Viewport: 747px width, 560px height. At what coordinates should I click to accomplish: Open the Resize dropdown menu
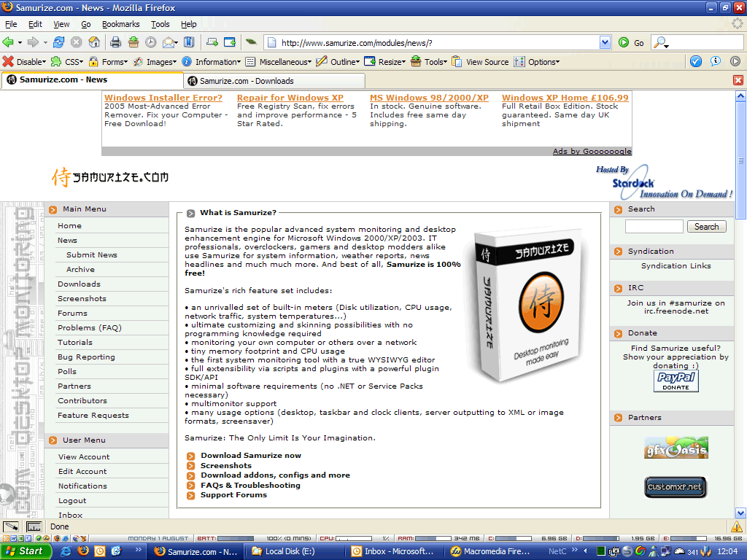tap(385, 62)
